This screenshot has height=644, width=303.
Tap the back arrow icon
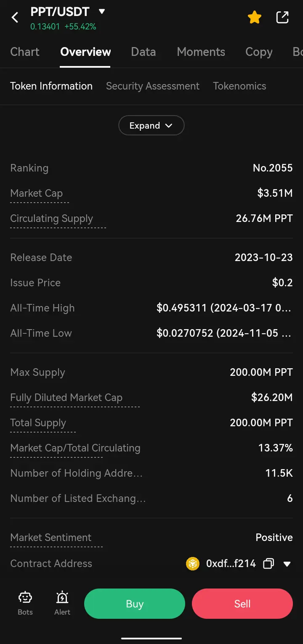click(15, 17)
